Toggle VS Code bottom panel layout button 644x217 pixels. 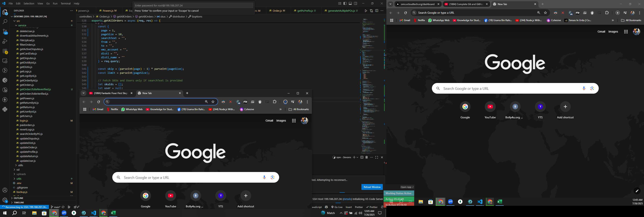point(350,3)
